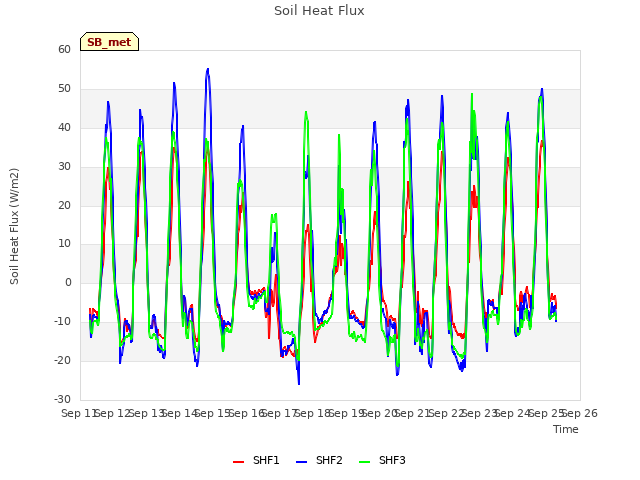Click the -10 y-axis tick label
The image size is (640, 480).
[x=62, y=321]
